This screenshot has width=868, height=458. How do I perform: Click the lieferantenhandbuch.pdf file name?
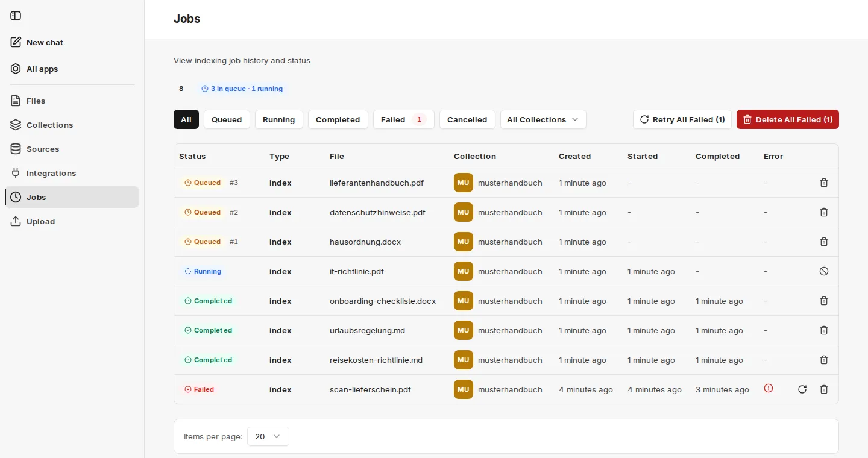(377, 183)
